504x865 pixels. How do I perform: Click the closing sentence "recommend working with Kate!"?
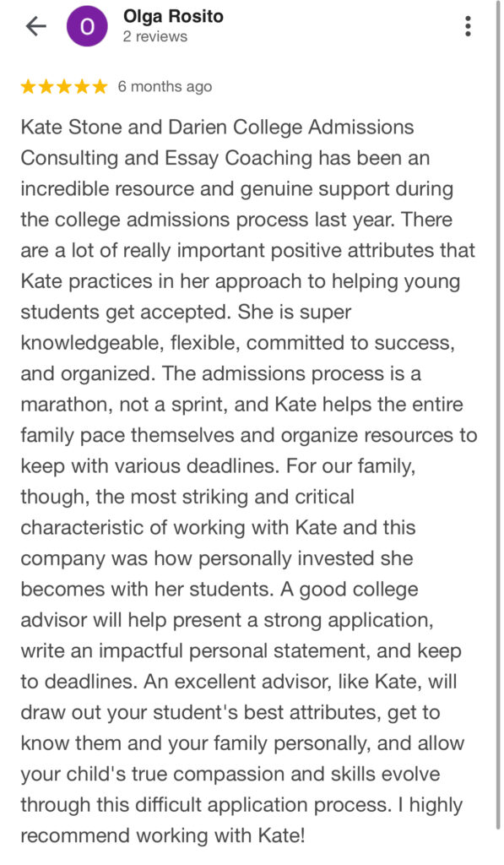coord(163,835)
